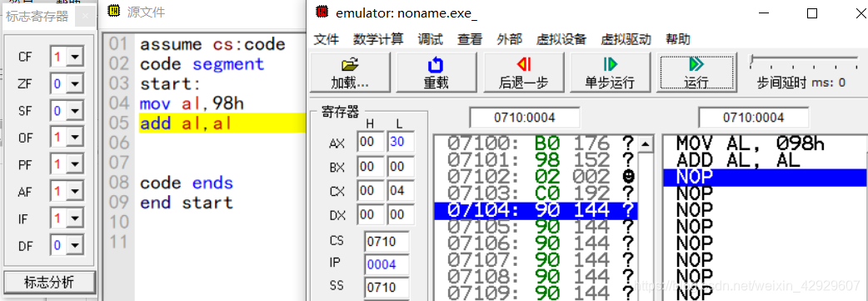Click the AX low byte field showing 30
868x301 pixels.
(400, 142)
